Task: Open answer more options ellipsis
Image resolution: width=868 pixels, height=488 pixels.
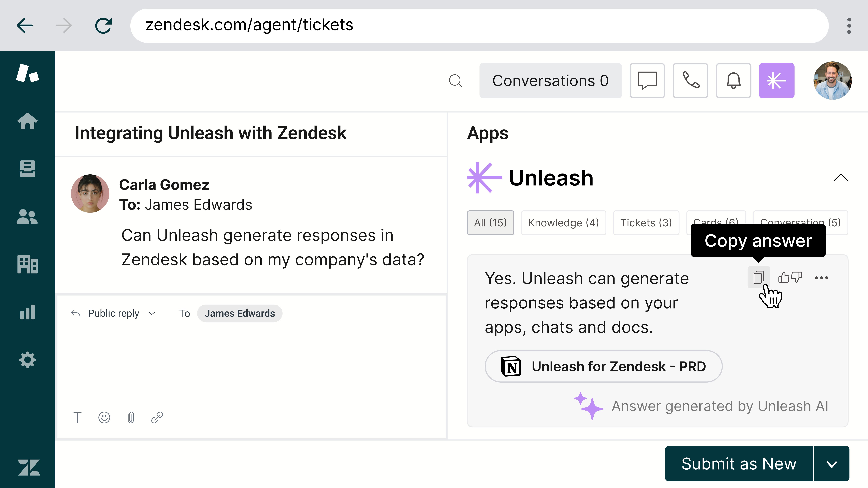Action: point(821,278)
